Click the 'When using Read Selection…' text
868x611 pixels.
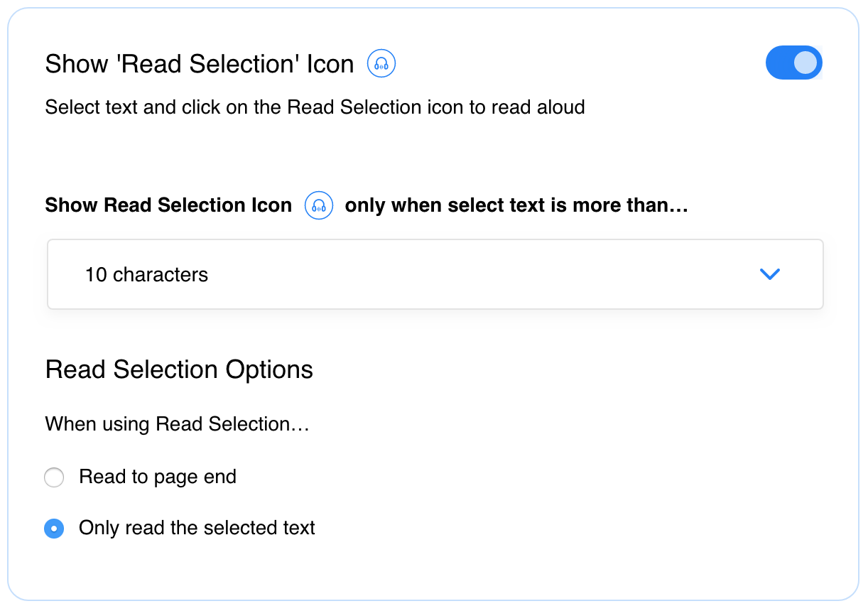178,424
